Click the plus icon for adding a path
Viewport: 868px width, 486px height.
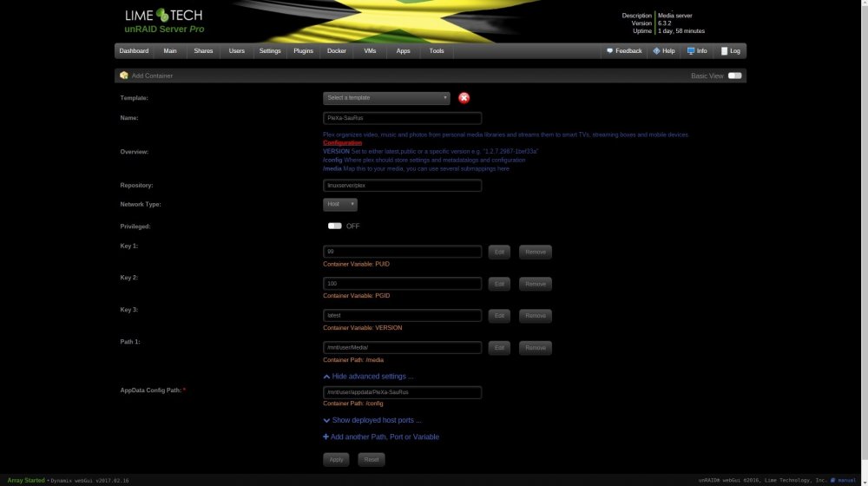[326, 437]
